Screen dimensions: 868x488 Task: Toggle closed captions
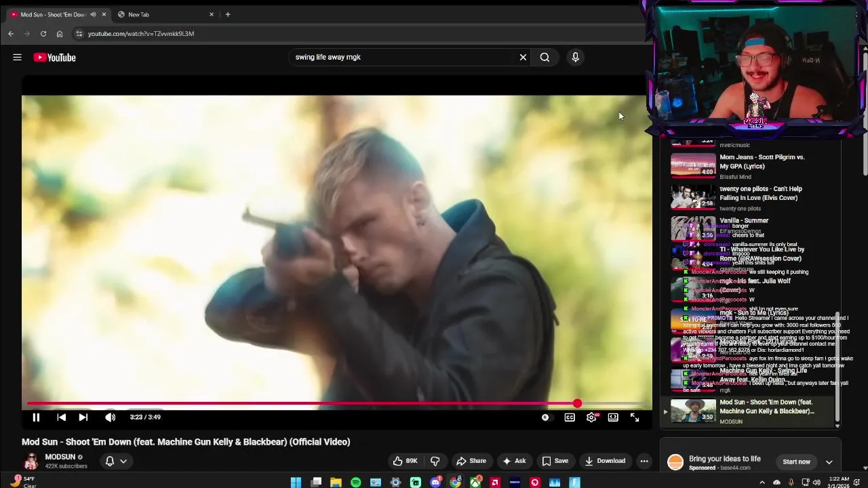(x=570, y=418)
